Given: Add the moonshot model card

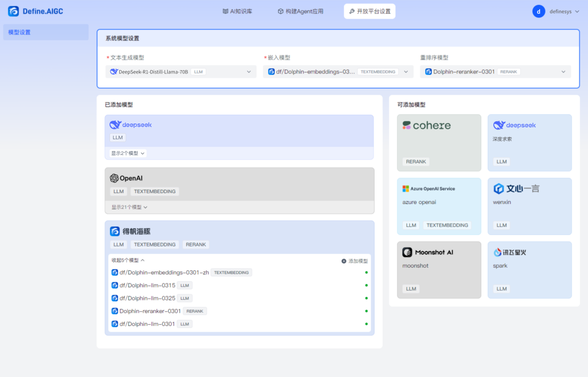Looking at the screenshot, I should [x=439, y=270].
